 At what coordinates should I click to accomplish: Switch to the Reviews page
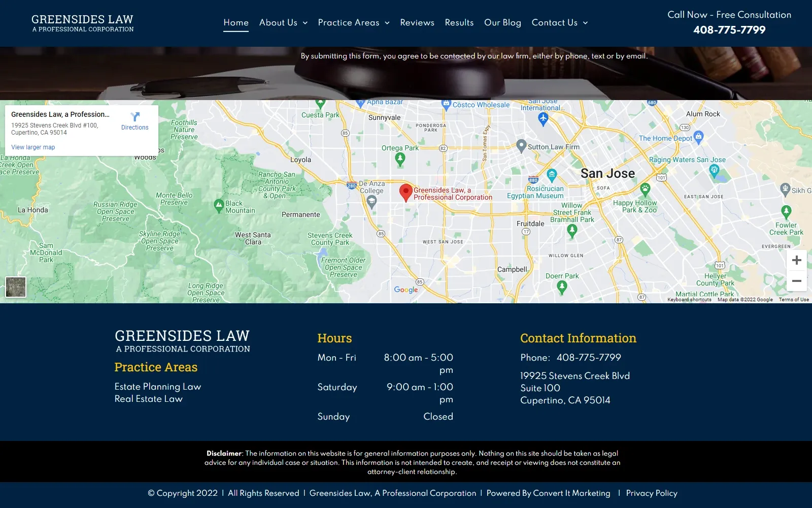tap(417, 22)
